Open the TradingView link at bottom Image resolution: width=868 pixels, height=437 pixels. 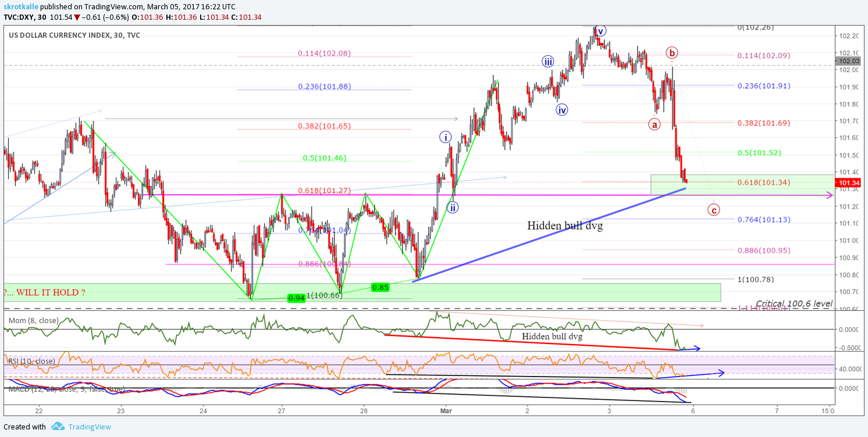click(x=88, y=427)
